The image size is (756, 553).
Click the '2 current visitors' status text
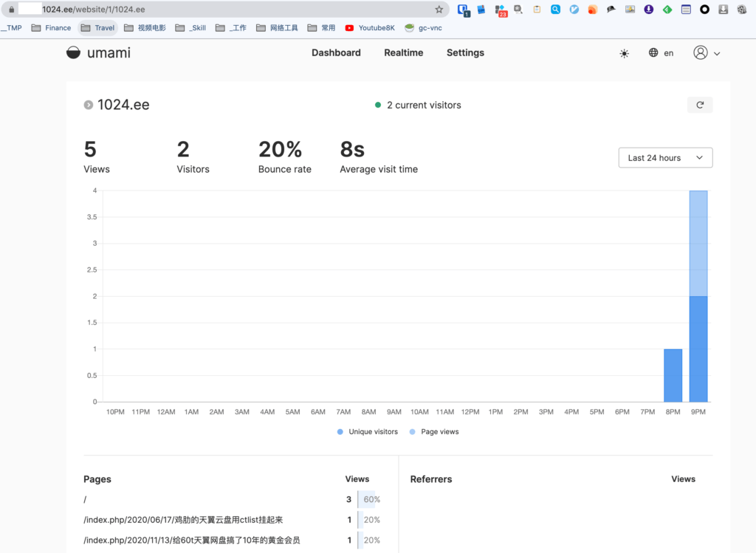click(424, 105)
